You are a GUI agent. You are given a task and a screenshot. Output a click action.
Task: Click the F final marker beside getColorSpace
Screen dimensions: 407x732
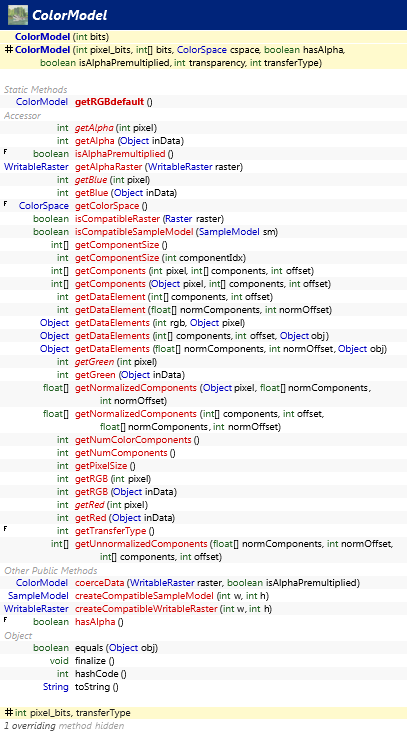(6, 204)
